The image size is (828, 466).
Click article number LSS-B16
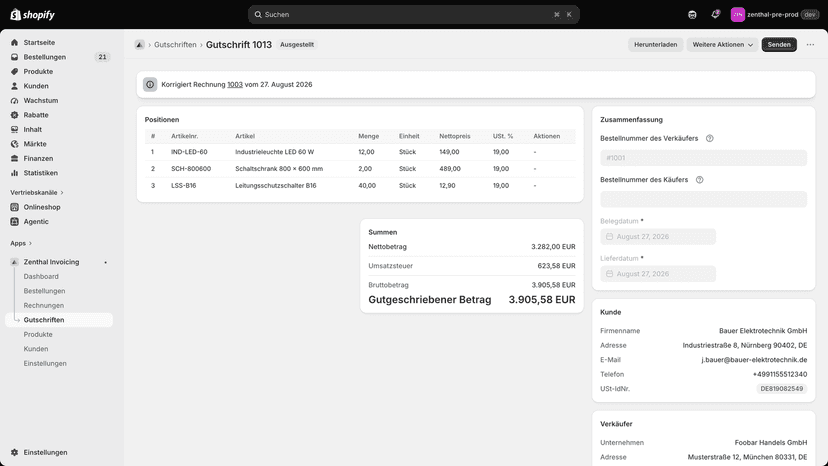184,186
